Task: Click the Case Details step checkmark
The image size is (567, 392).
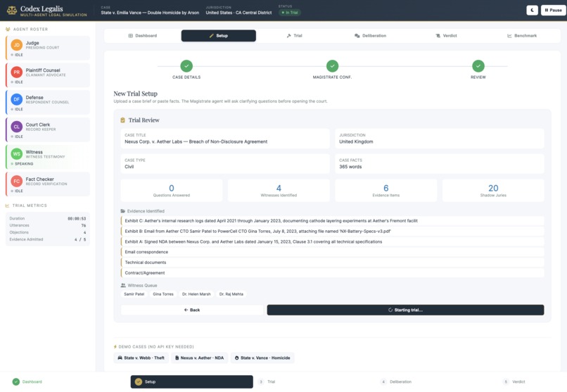Action: 186,66
